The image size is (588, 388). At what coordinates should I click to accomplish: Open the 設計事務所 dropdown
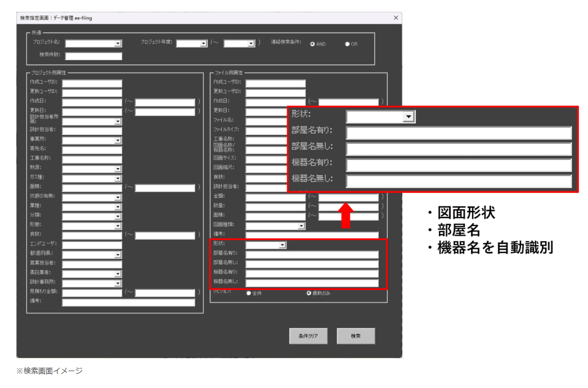[x=118, y=283]
